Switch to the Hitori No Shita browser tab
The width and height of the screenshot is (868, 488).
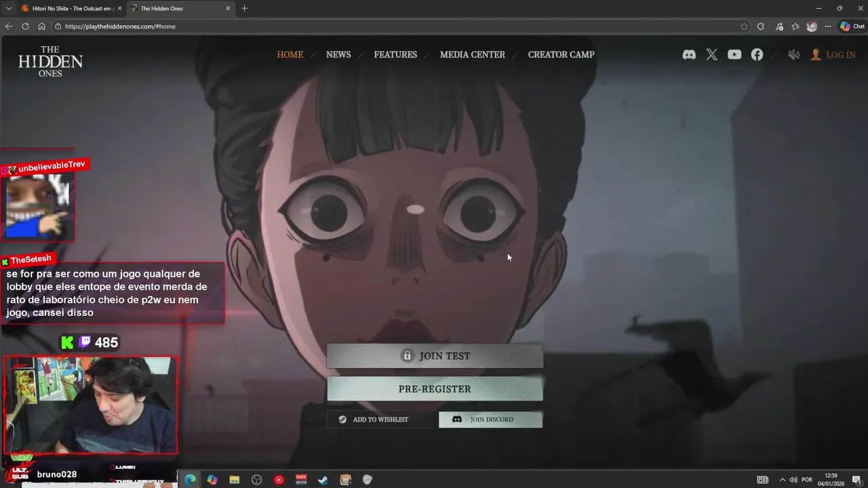point(71,8)
